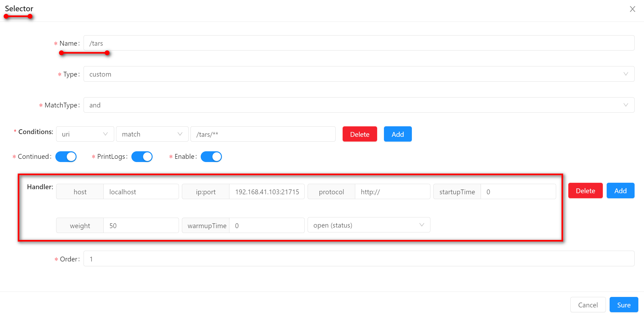This screenshot has height=316, width=644.
Task: Expand the open (status) dropdown
Action: [x=369, y=225]
